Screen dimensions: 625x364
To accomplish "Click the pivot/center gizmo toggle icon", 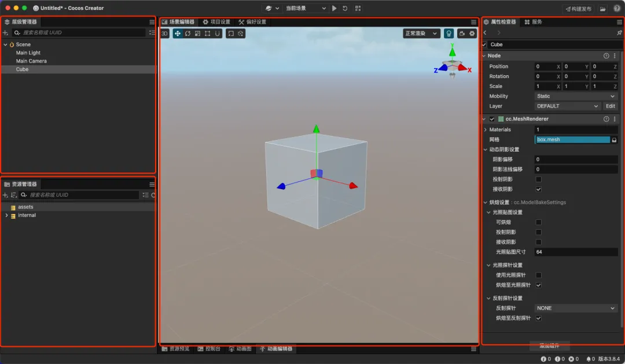I will [231, 34].
